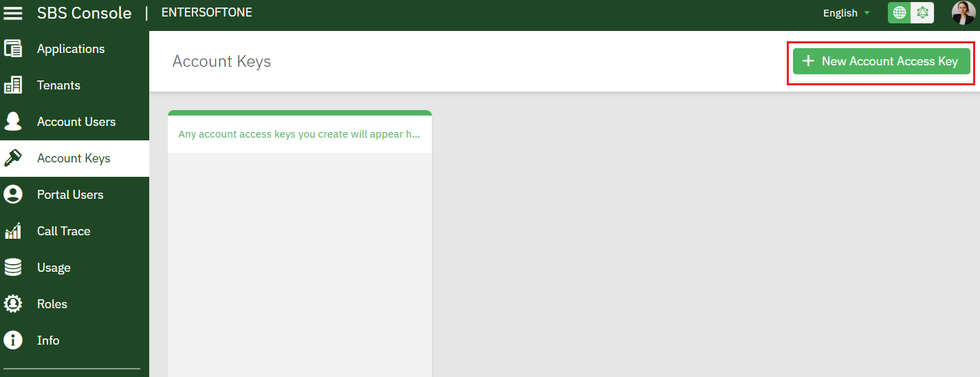Open the hamburger menu icon
The height and width of the screenshot is (377, 980).
(13, 13)
